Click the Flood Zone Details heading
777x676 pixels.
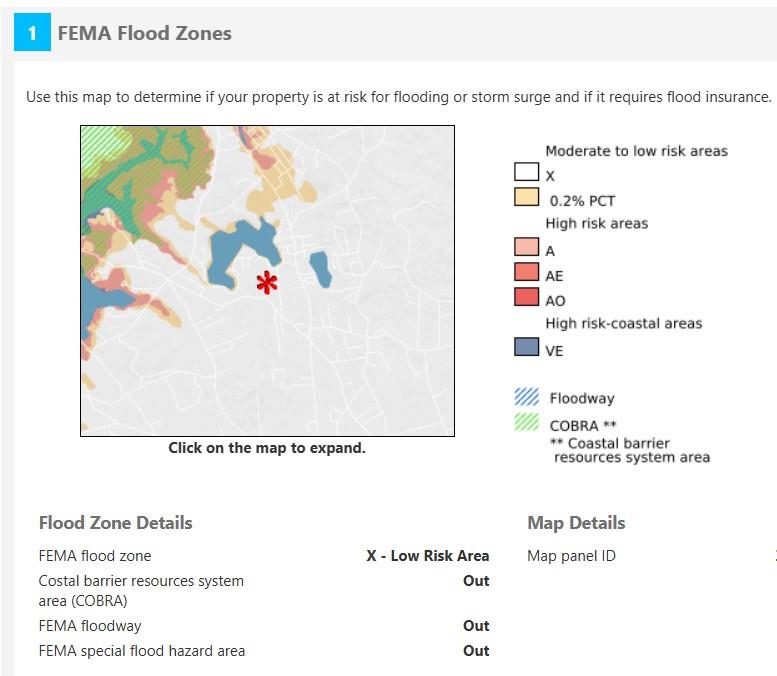115,523
